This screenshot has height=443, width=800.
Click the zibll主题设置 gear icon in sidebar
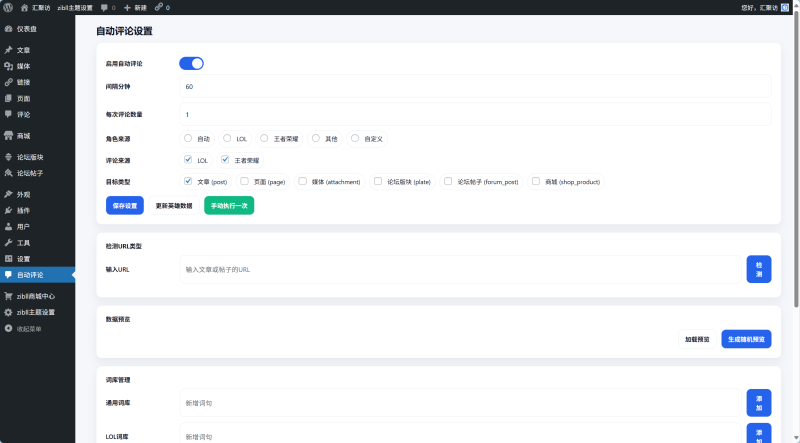coord(9,312)
